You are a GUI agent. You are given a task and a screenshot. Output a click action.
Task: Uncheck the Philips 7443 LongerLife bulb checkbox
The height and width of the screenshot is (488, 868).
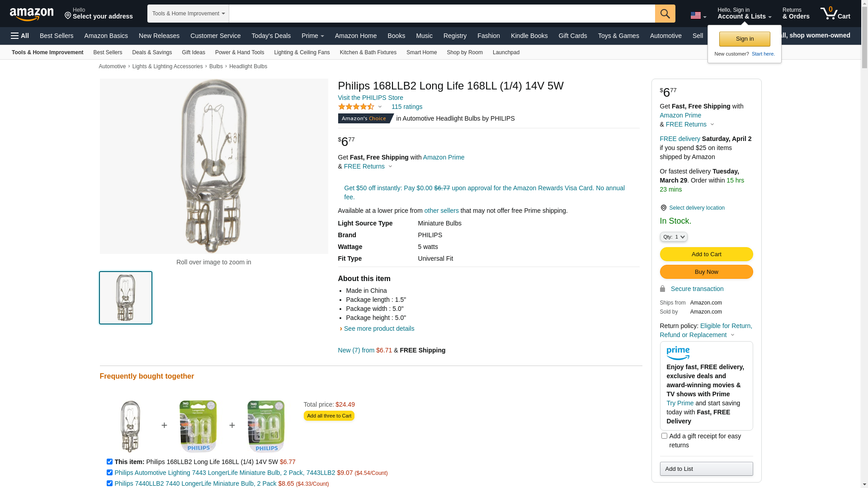[x=109, y=473]
